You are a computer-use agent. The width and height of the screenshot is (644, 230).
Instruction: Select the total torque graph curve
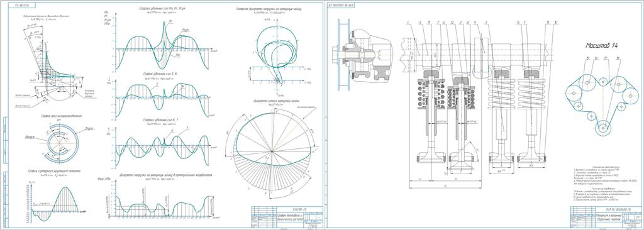55,204
